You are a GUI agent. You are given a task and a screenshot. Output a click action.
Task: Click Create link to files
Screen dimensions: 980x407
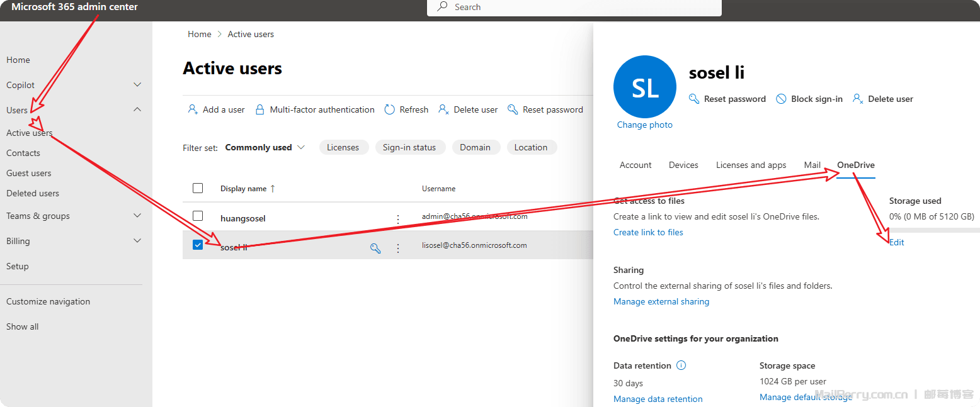coord(648,232)
